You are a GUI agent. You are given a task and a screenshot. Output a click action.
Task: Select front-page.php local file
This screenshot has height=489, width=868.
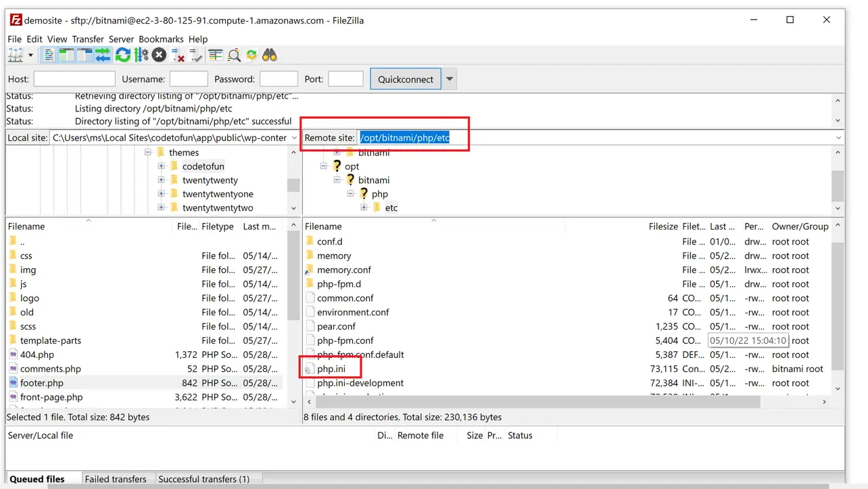click(x=51, y=397)
